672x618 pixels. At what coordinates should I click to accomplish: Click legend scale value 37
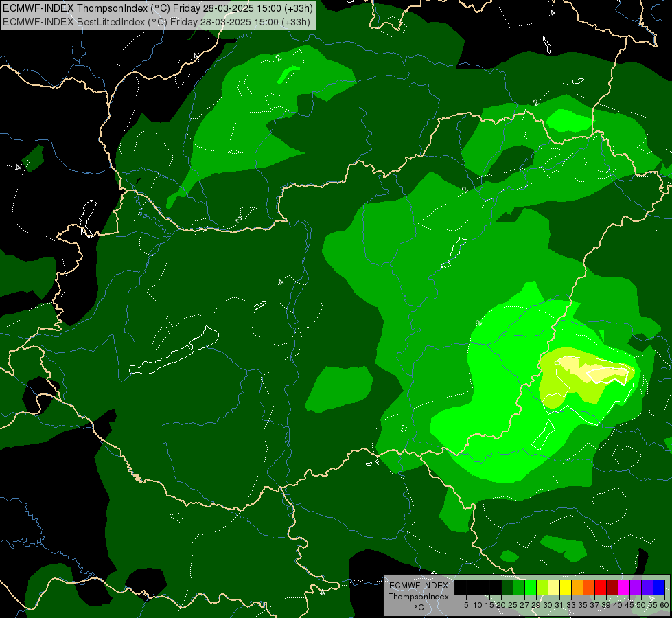pos(594,605)
